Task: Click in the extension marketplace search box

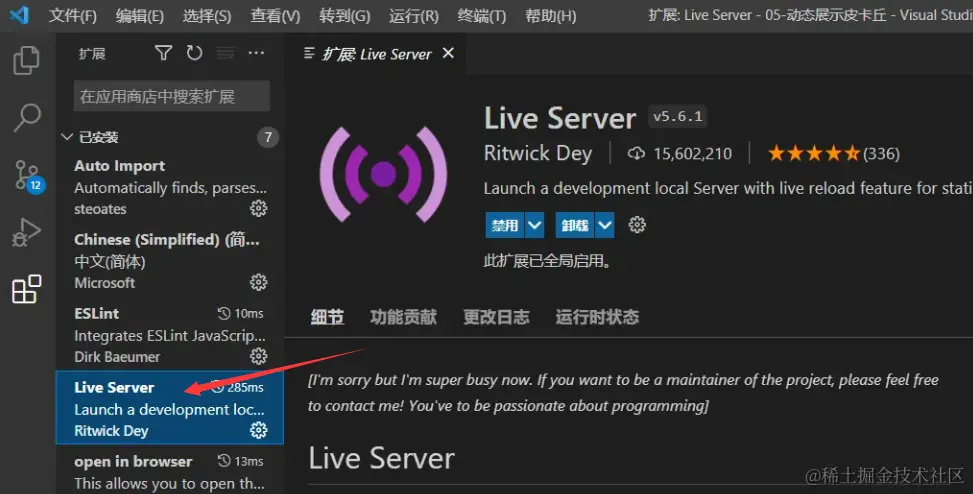Action: (172, 96)
